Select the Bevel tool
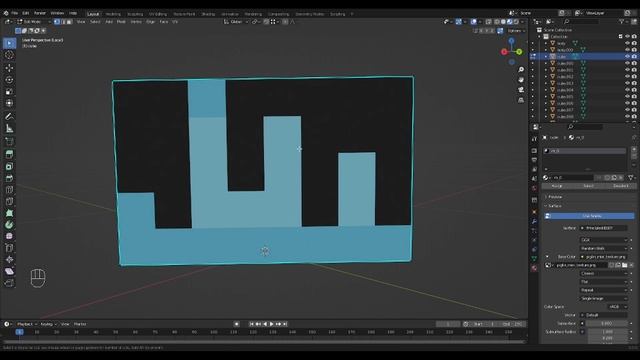640x360 pixels. coord(9,178)
